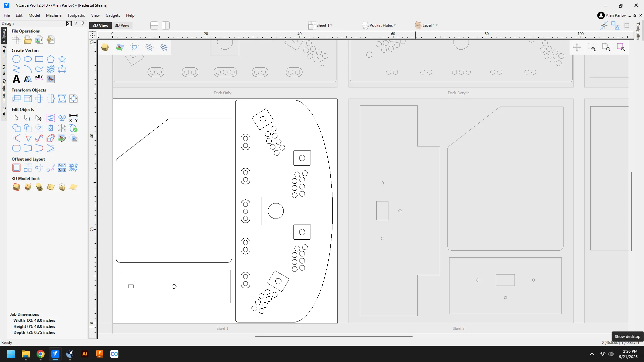Toggle vertical split view layout

coord(166,25)
